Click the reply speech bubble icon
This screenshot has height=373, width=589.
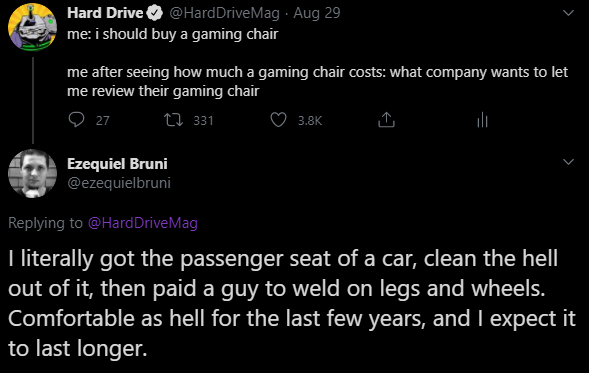(77, 120)
